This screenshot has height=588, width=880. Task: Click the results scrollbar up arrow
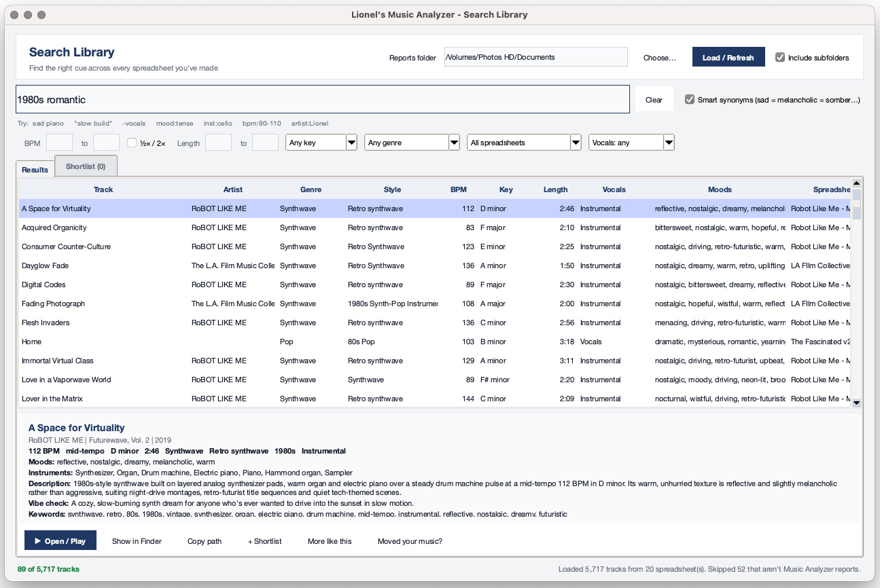(x=856, y=183)
